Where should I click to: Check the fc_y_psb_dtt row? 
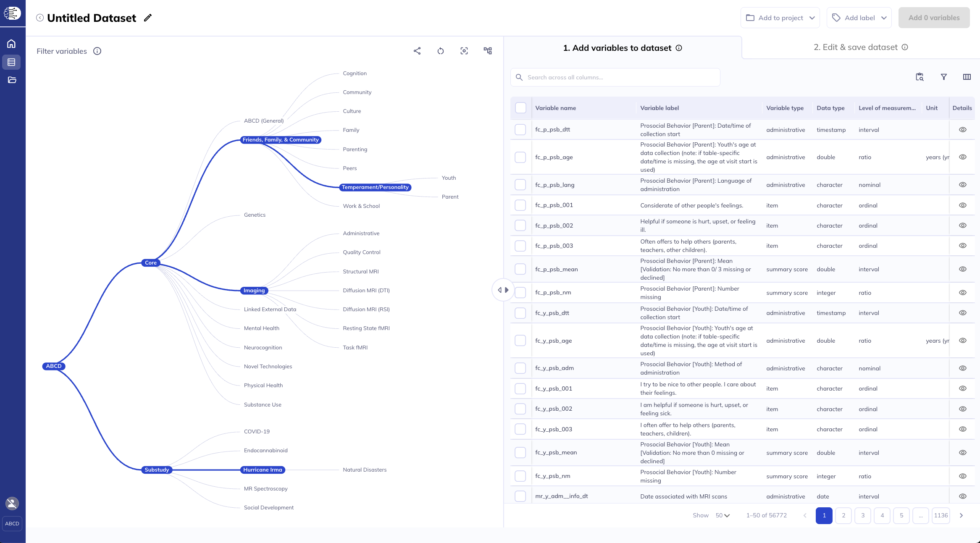(x=520, y=313)
